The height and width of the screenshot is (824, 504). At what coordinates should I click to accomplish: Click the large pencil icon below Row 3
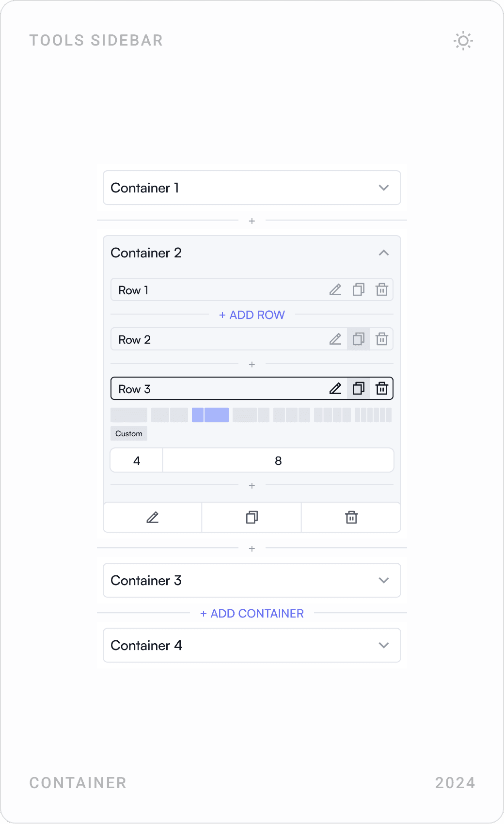pyautogui.click(x=152, y=517)
